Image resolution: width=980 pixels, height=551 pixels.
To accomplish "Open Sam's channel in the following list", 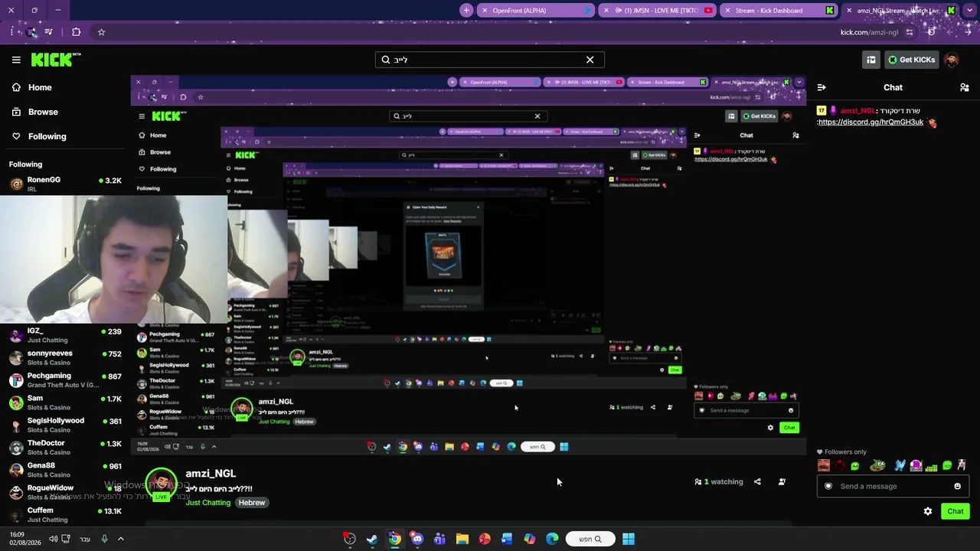I will tap(64, 403).
